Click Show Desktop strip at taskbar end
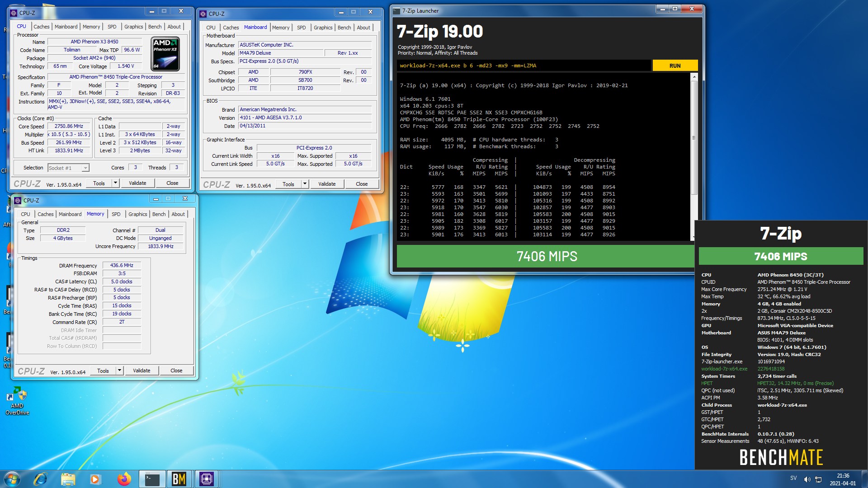This screenshot has height=488, width=868. [x=864, y=479]
